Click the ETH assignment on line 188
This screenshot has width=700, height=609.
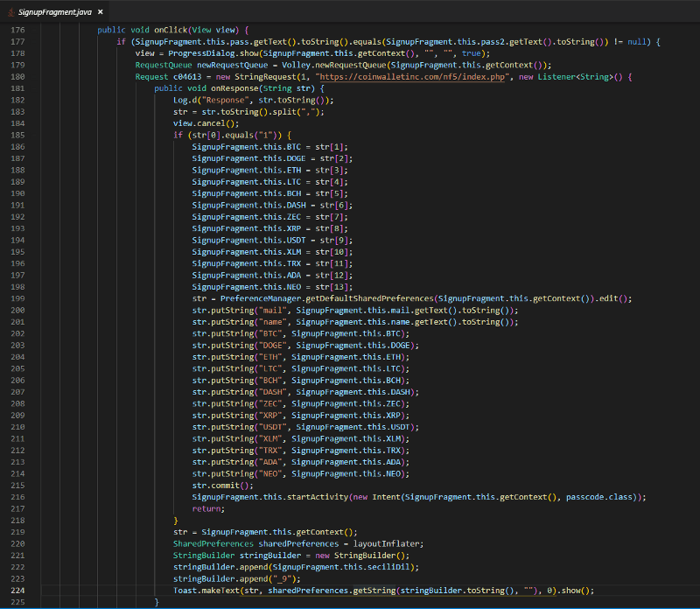tap(269, 170)
